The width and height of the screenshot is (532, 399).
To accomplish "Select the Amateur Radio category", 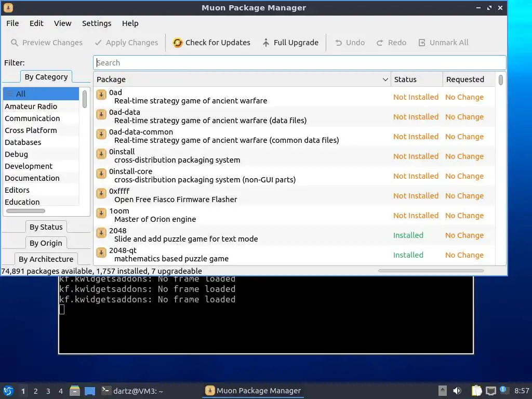I will [41, 106].
